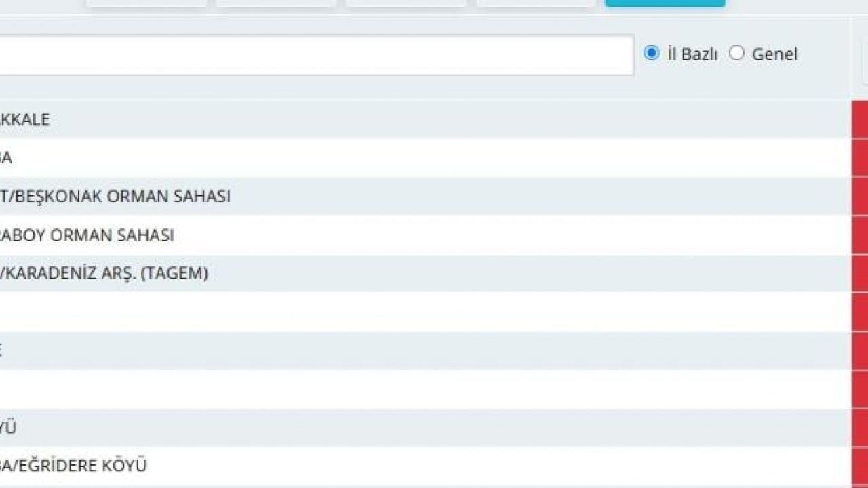Click red cell of BEŞKONAK ORMAN SAHASI

click(860, 197)
